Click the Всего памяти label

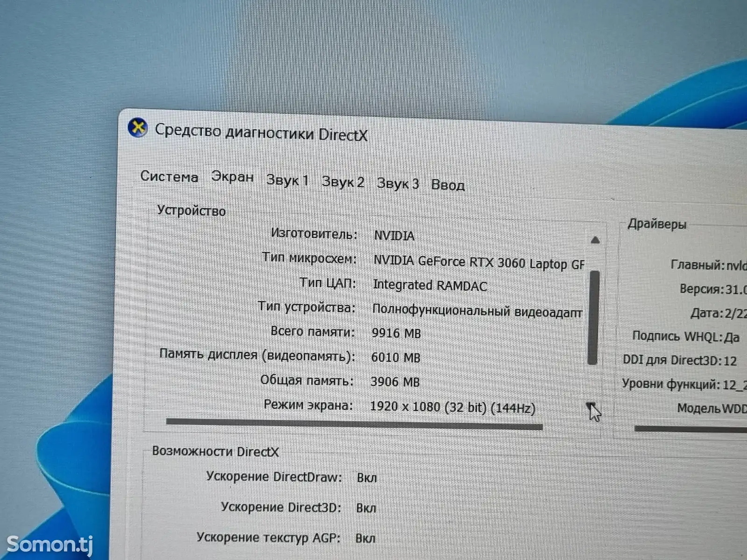pos(312,332)
